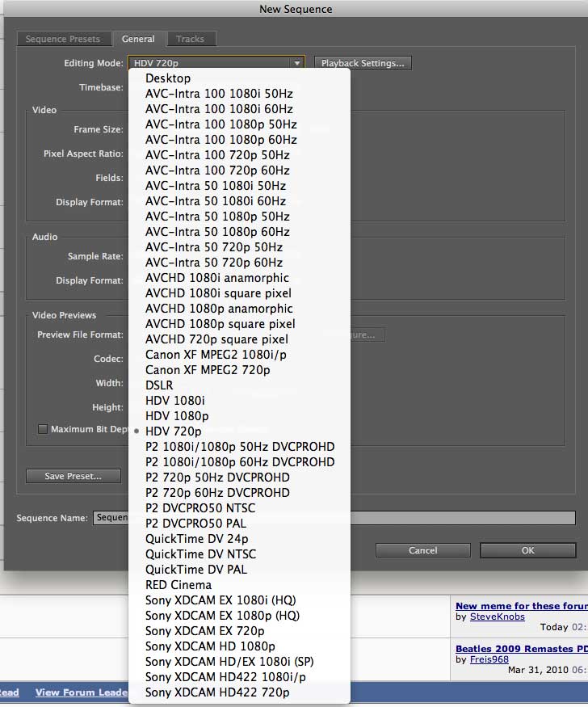Open 'New meme for these forums' forum link

[x=521, y=605]
